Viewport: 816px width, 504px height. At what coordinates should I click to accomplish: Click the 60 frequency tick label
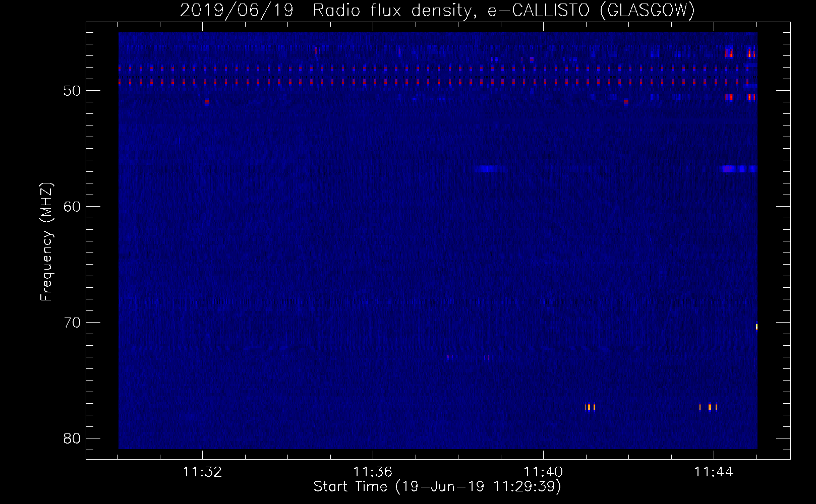pyautogui.click(x=73, y=207)
